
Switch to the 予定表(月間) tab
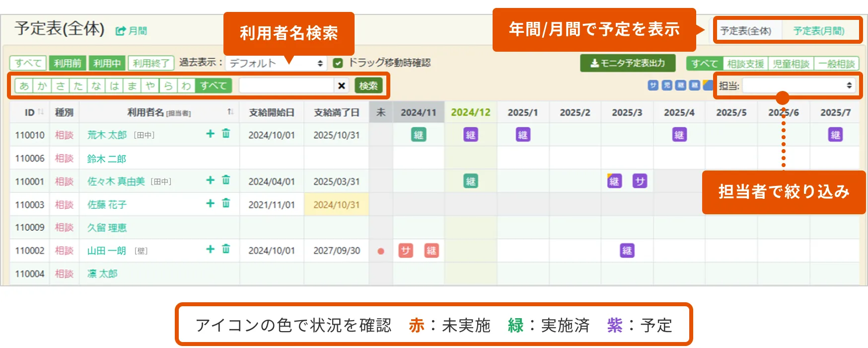pyautogui.click(x=818, y=31)
